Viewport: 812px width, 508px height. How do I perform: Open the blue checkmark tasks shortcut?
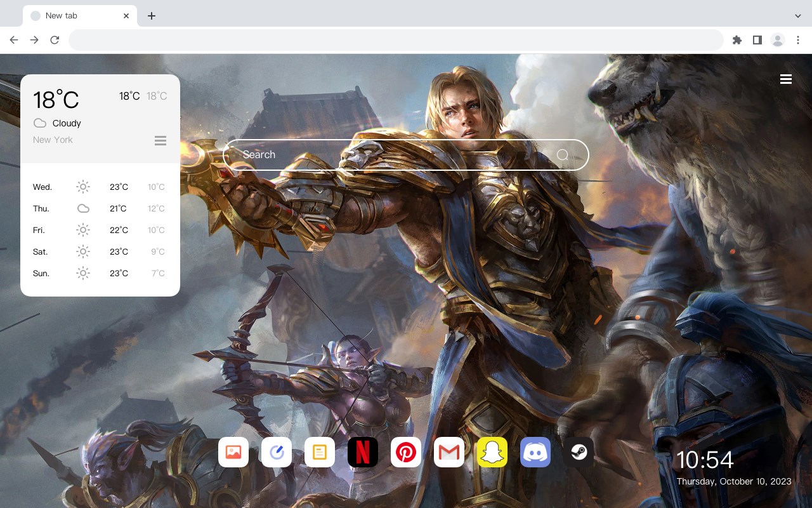coord(277,452)
